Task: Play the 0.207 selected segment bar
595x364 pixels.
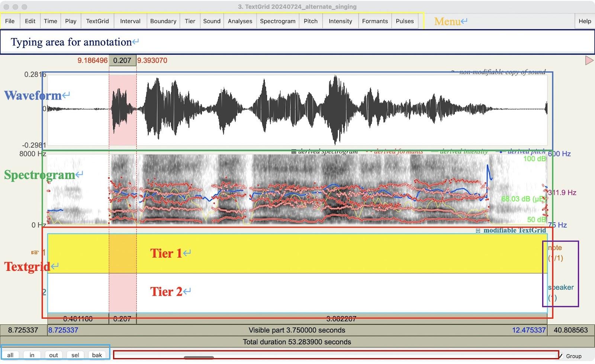Action: coord(122,319)
